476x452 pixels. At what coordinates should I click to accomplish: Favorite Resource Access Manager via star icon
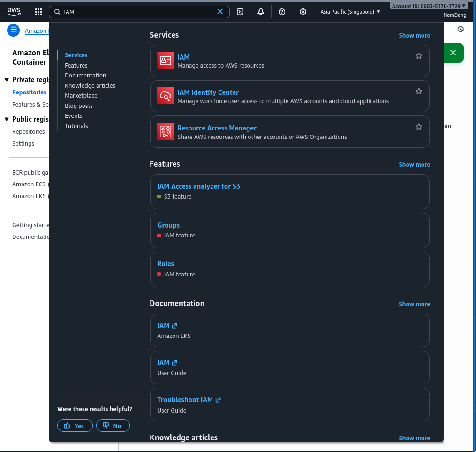418,126
